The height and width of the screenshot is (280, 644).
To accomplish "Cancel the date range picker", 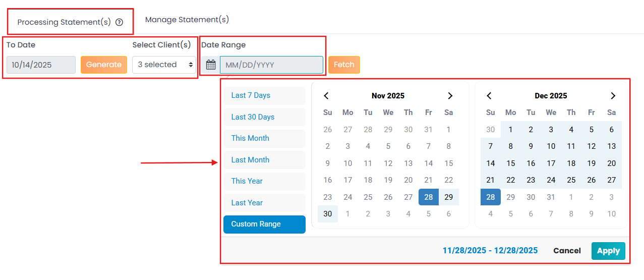I will (x=567, y=251).
